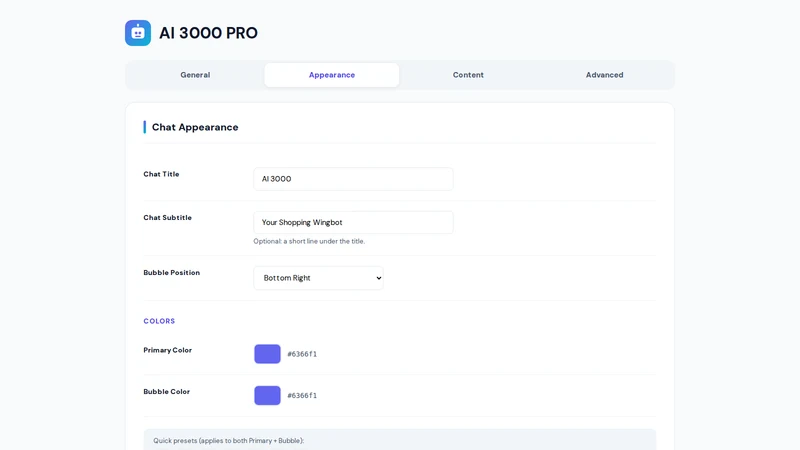Open the Bubble Position dropdown

point(318,278)
